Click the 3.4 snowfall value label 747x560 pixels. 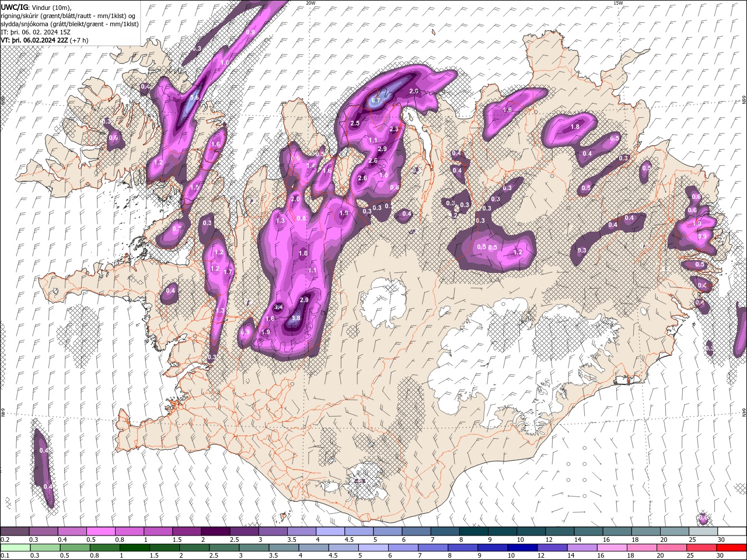pos(278,307)
